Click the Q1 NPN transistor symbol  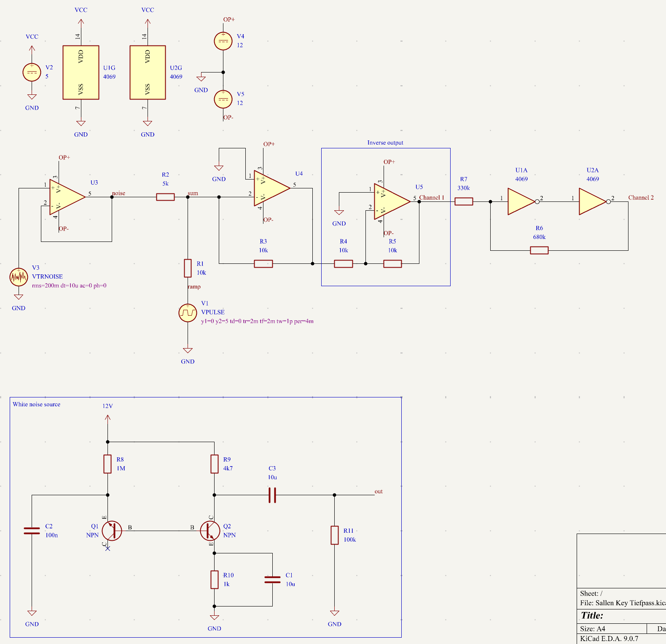(111, 531)
